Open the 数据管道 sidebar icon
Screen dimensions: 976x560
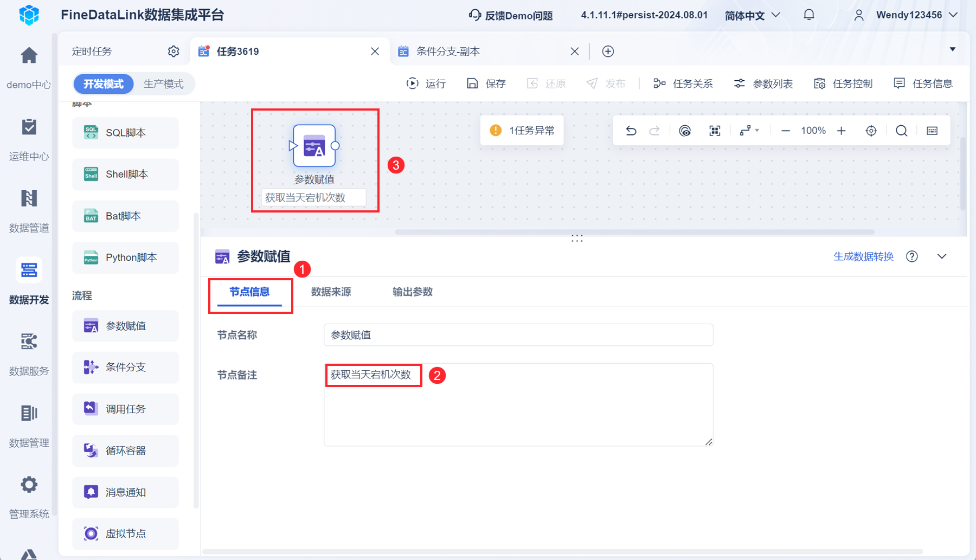[x=29, y=198]
